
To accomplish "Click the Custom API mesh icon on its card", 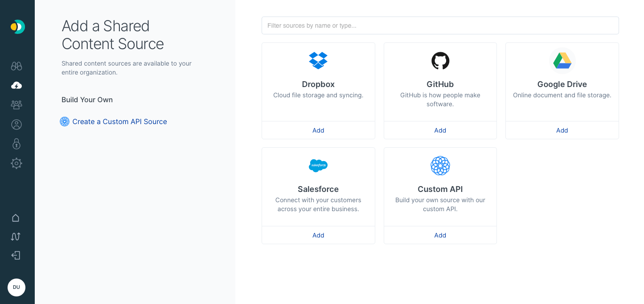I will (x=440, y=166).
